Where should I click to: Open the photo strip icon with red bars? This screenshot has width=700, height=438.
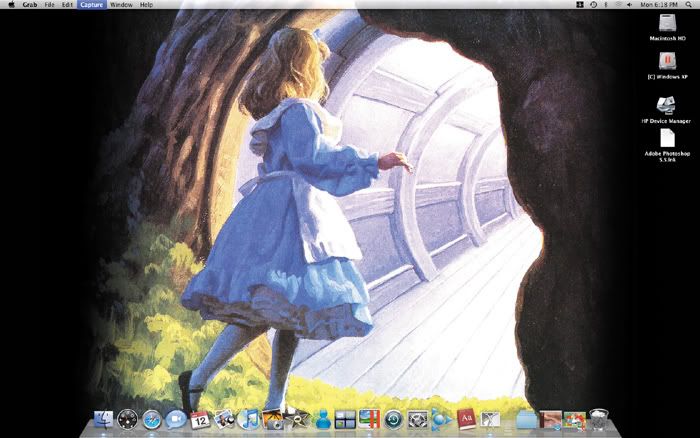coord(369,420)
